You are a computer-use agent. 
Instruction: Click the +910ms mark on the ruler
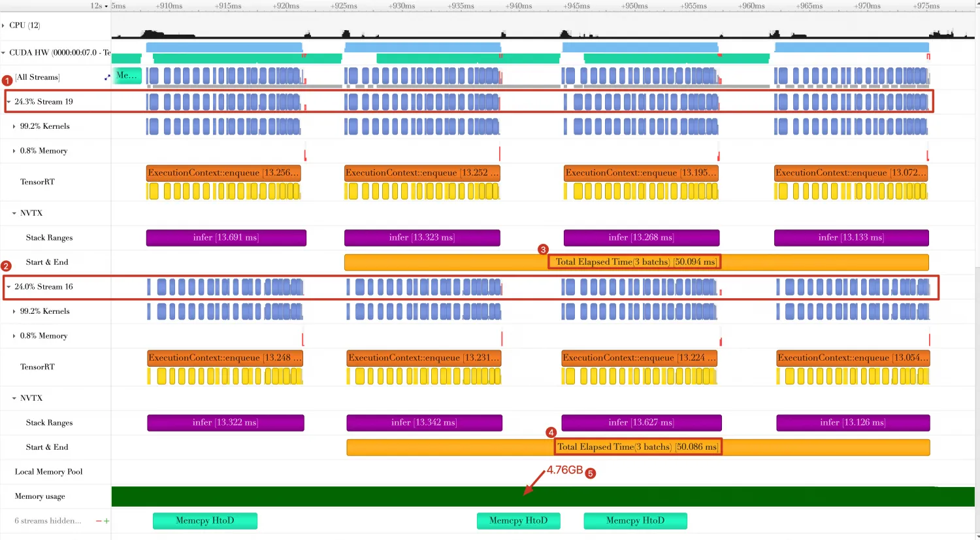coord(169,6)
